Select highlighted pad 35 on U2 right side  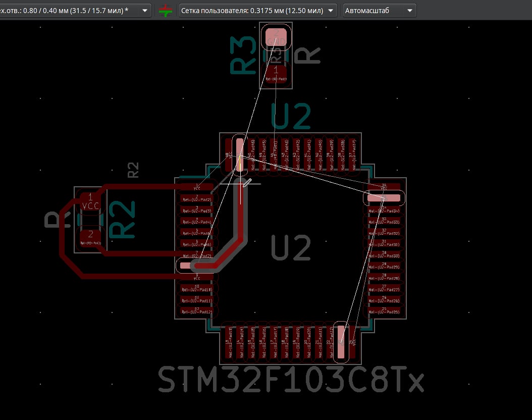(384, 198)
